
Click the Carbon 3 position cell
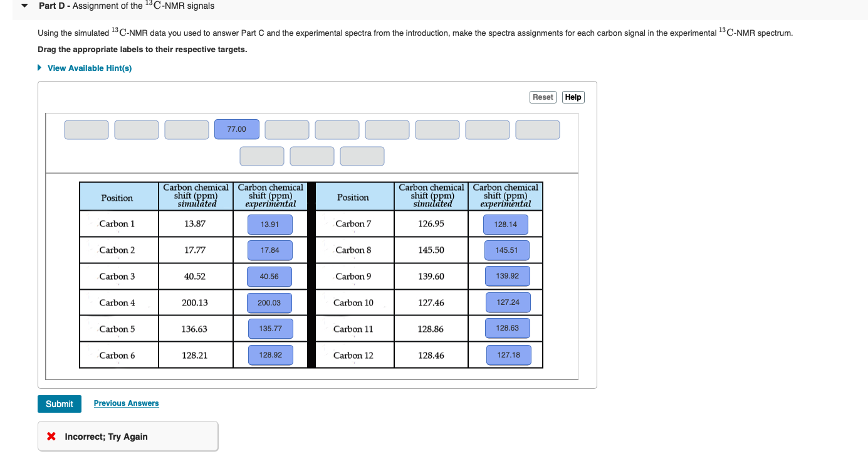tap(119, 277)
